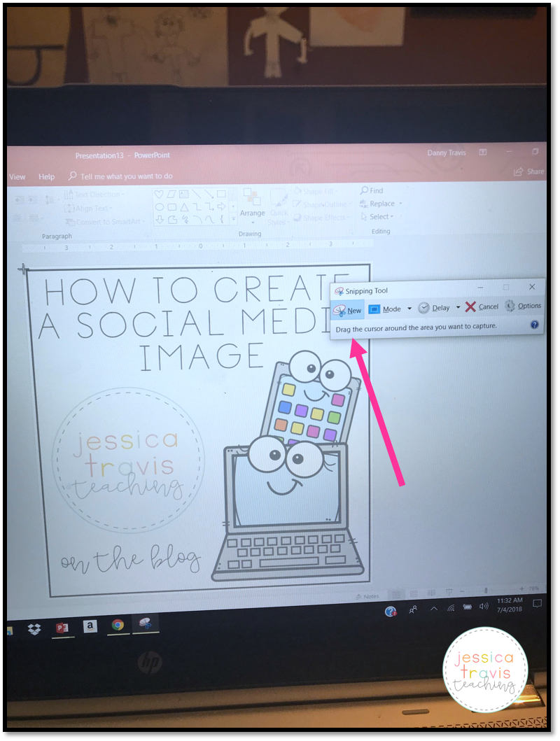
Task: Select the heart shape in the shapes gallery
Action: [160, 195]
